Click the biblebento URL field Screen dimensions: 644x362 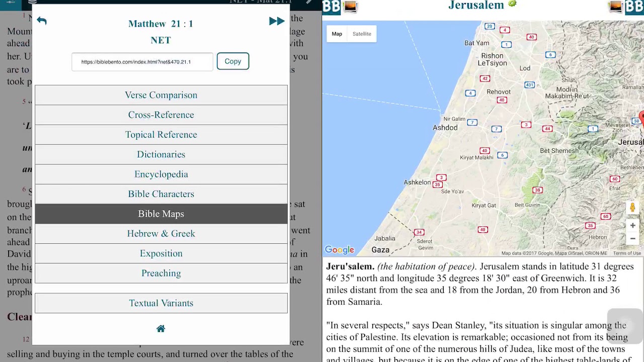tap(142, 62)
